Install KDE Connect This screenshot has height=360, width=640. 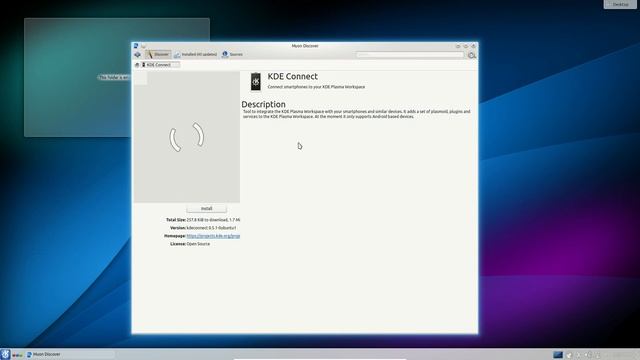coord(207,209)
